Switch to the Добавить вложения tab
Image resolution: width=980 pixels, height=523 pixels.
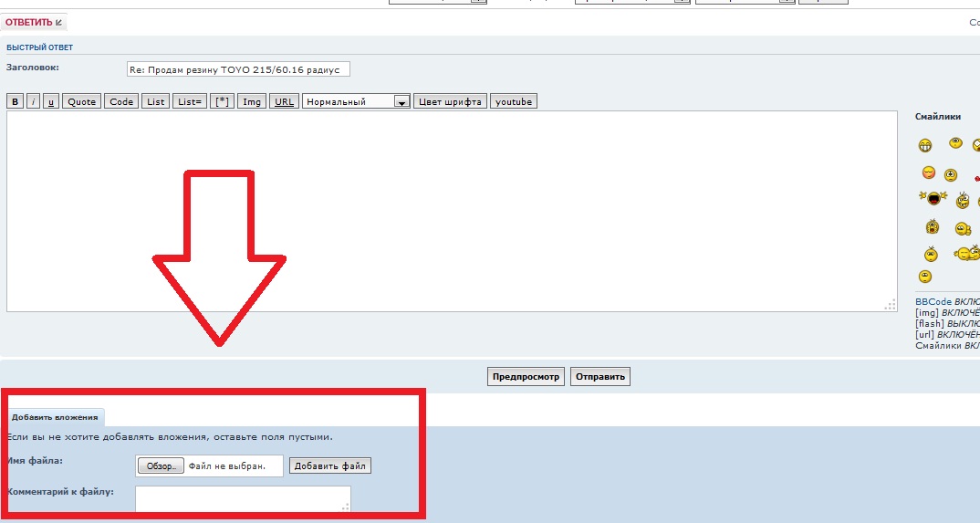coord(55,417)
